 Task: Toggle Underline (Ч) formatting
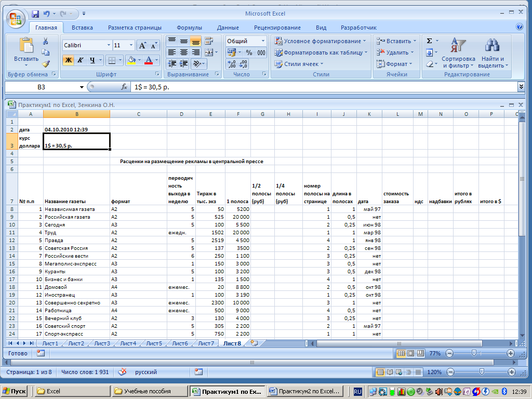click(92, 60)
